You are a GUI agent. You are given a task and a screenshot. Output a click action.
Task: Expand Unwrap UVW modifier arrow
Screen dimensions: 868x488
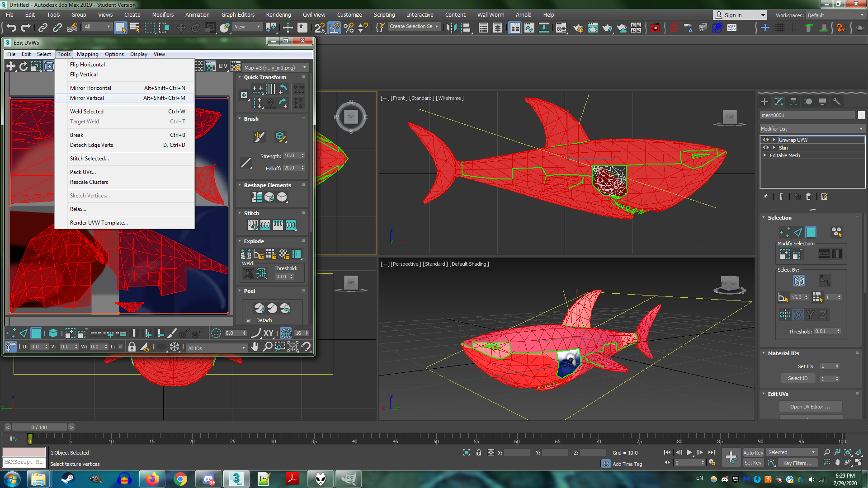point(774,140)
